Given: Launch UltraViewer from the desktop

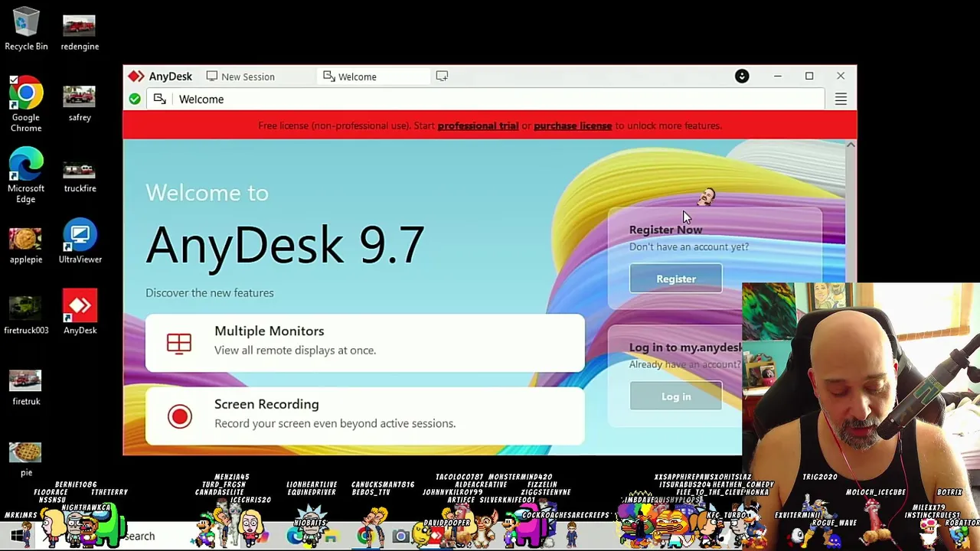Looking at the screenshot, I should 80,242.
